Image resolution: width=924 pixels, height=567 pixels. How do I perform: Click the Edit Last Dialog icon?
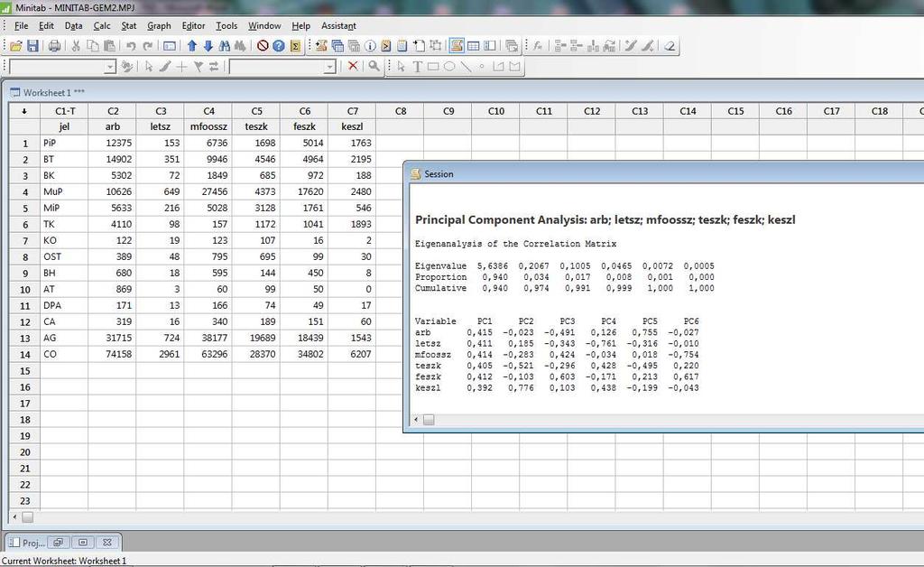pyautogui.click(x=169, y=46)
